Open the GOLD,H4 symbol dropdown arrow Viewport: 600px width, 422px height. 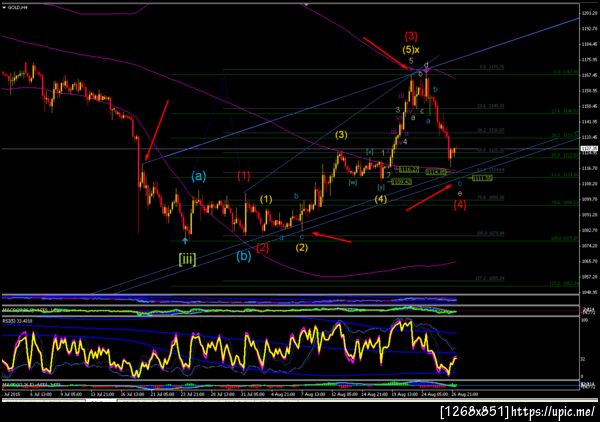(4, 7)
